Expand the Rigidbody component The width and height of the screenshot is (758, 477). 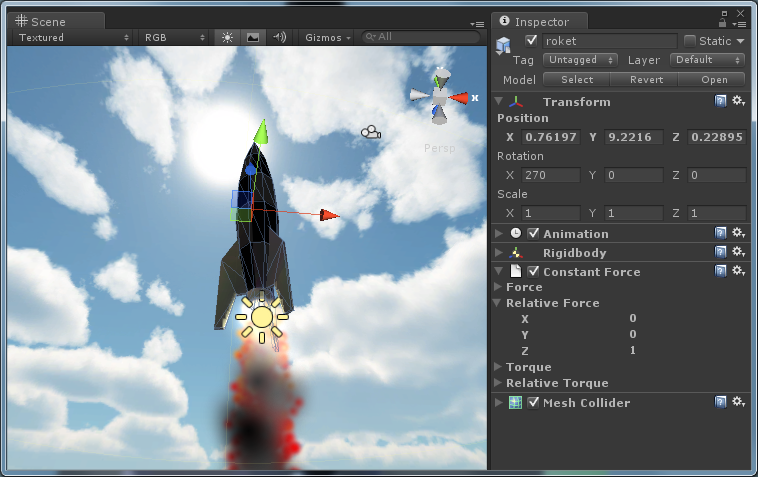[499, 252]
